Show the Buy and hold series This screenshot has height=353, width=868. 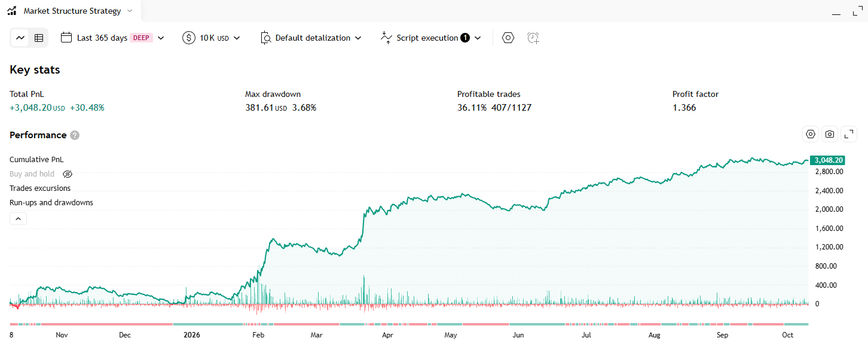(68, 174)
